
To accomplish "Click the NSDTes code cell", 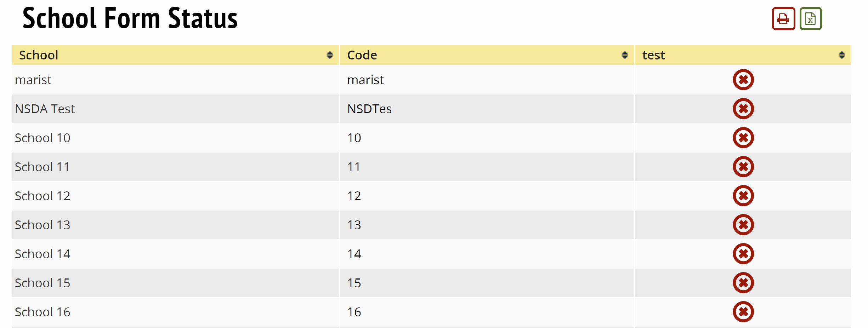I will tap(369, 109).
